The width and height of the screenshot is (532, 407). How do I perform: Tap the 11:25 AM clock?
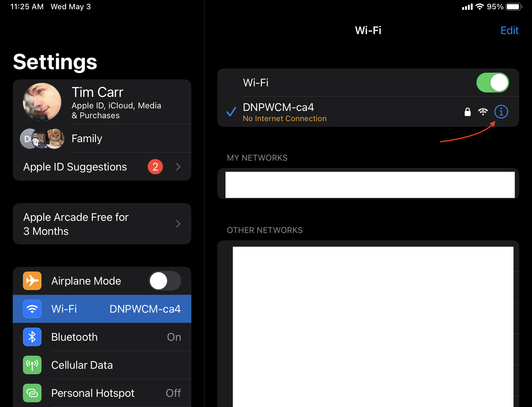(27, 7)
